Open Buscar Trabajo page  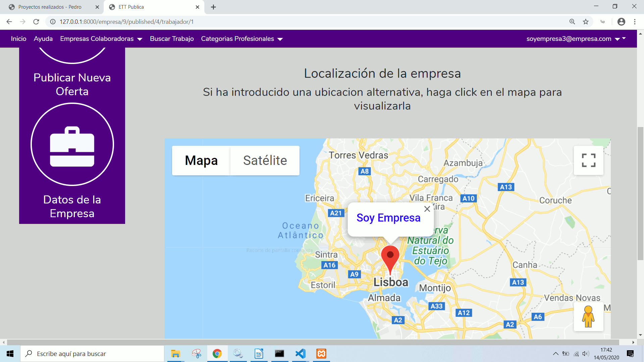pyautogui.click(x=172, y=39)
